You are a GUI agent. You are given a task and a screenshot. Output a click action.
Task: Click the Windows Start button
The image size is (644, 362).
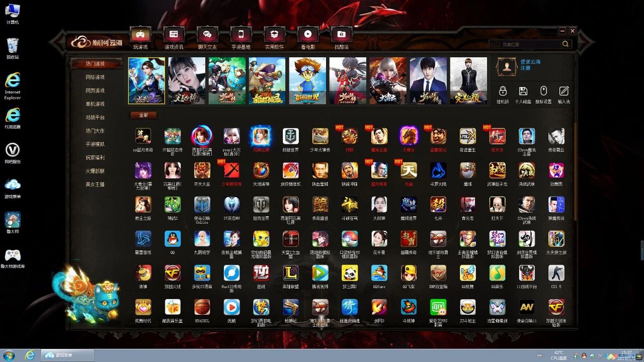tap(9, 355)
